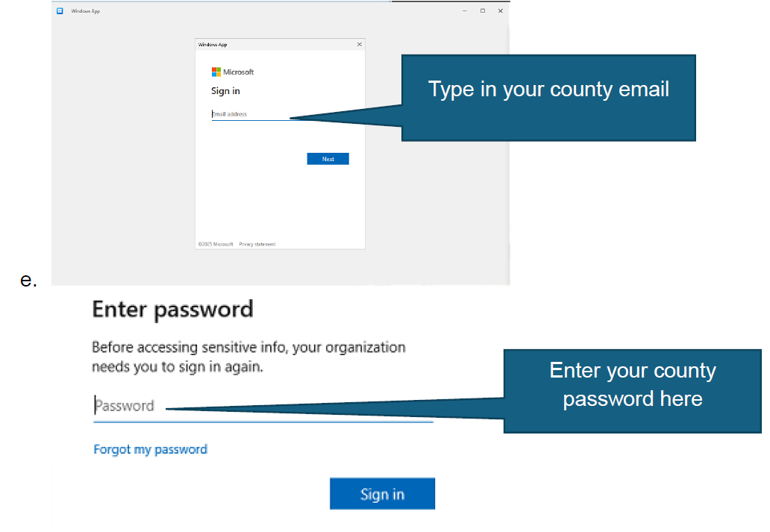The image size is (770, 532).
Task: Click the inner dialog's "Windows App" title
Action: coord(213,45)
